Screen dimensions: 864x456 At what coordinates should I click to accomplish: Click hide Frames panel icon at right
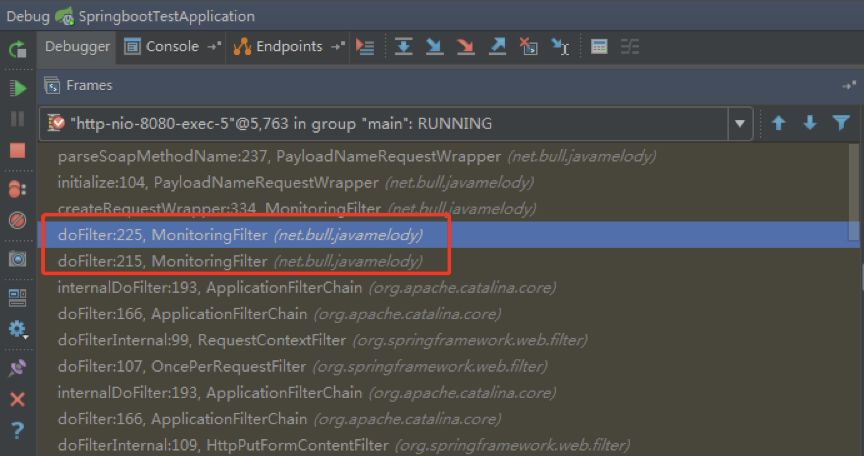click(849, 85)
